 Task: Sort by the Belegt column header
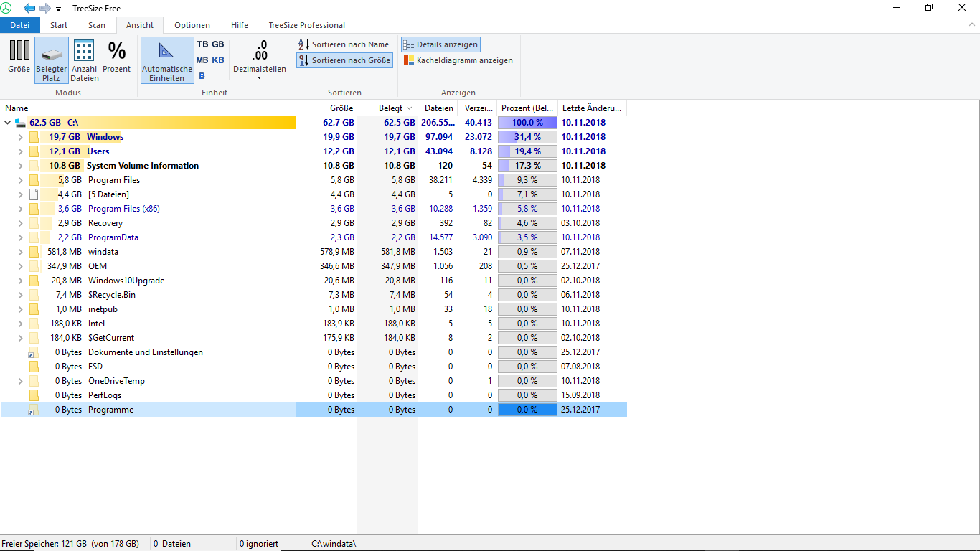(x=387, y=108)
